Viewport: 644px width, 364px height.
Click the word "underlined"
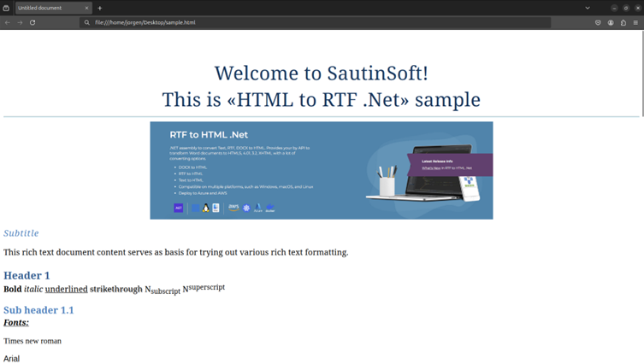(x=66, y=289)
